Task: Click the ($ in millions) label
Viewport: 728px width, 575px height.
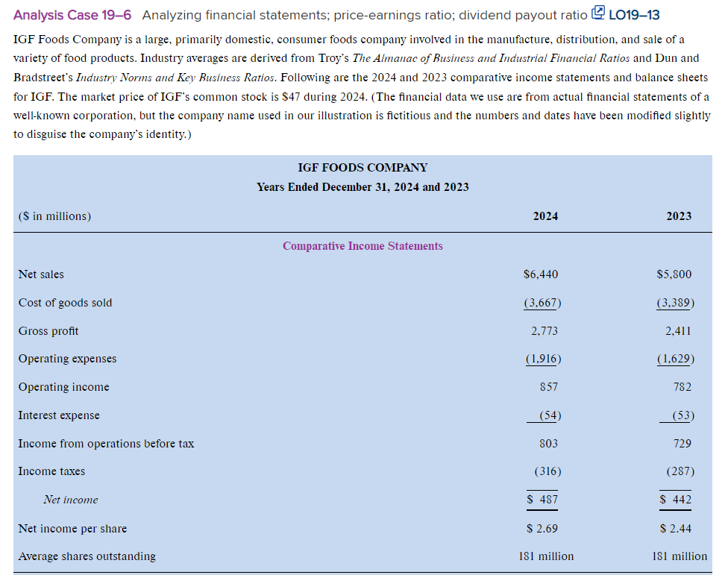Action: click(x=54, y=216)
